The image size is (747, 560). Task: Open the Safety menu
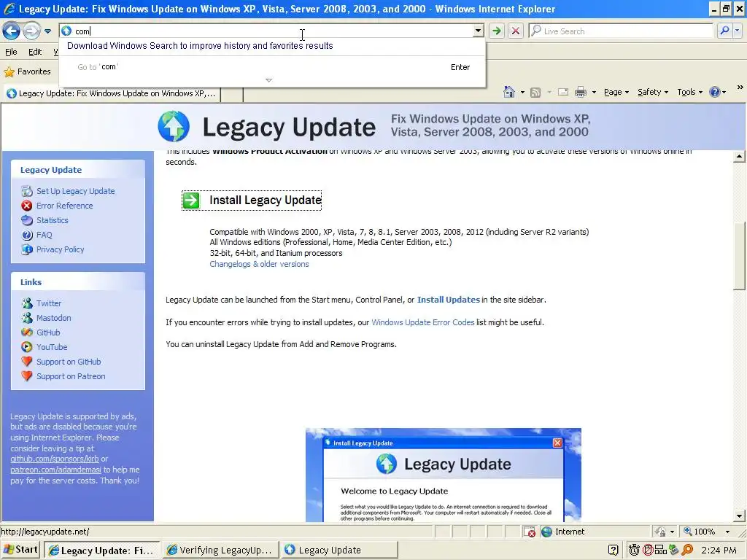pyautogui.click(x=653, y=93)
